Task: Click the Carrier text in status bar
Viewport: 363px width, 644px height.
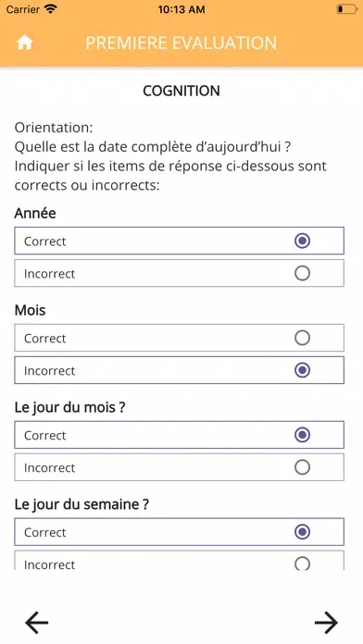Action: (23, 9)
